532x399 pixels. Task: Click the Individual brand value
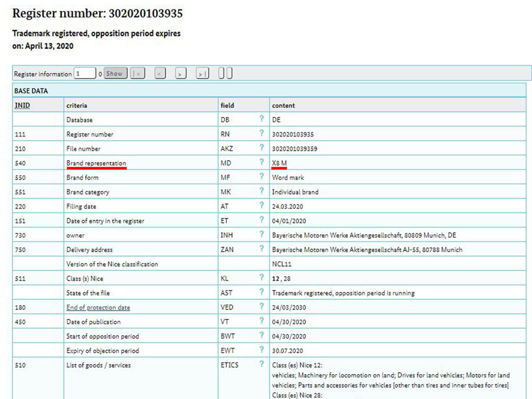pos(295,192)
